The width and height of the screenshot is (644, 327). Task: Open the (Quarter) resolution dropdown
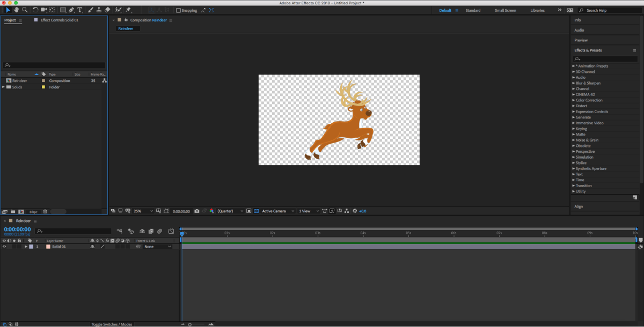(x=230, y=211)
